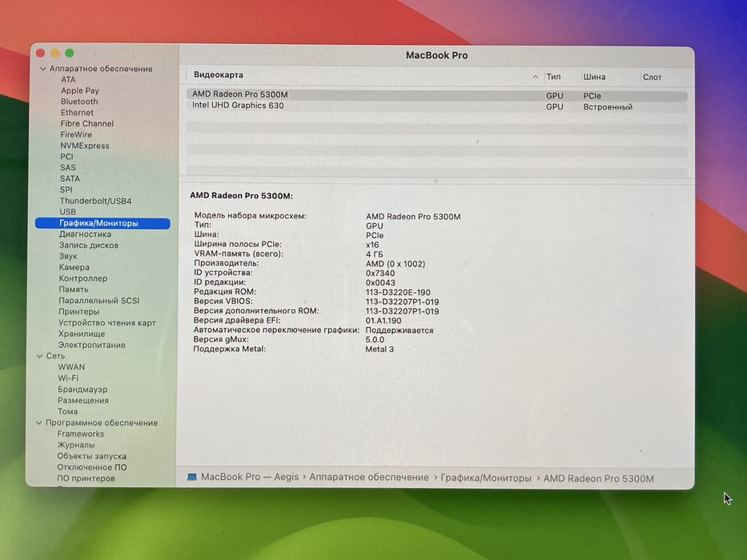Viewport: 747px width, 560px height.
Task: Click the Встроенный bus cell
Action: click(608, 107)
